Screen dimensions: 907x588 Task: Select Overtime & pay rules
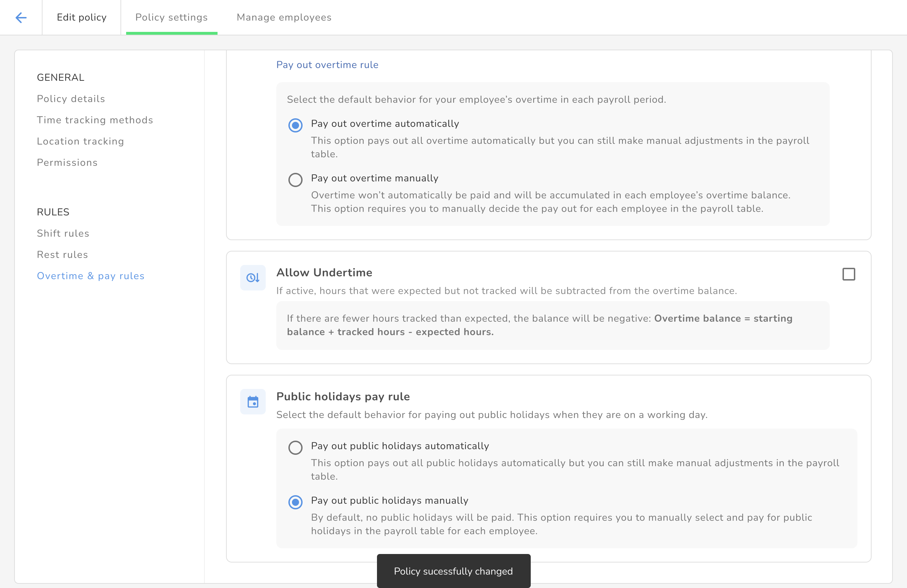click(91, 276)
